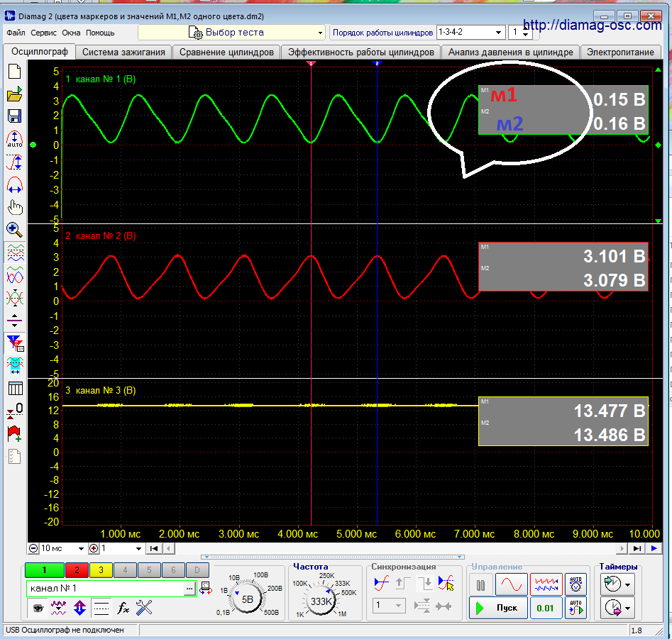Save the oscillogram with floppy icon

click(x=15, y=116)
